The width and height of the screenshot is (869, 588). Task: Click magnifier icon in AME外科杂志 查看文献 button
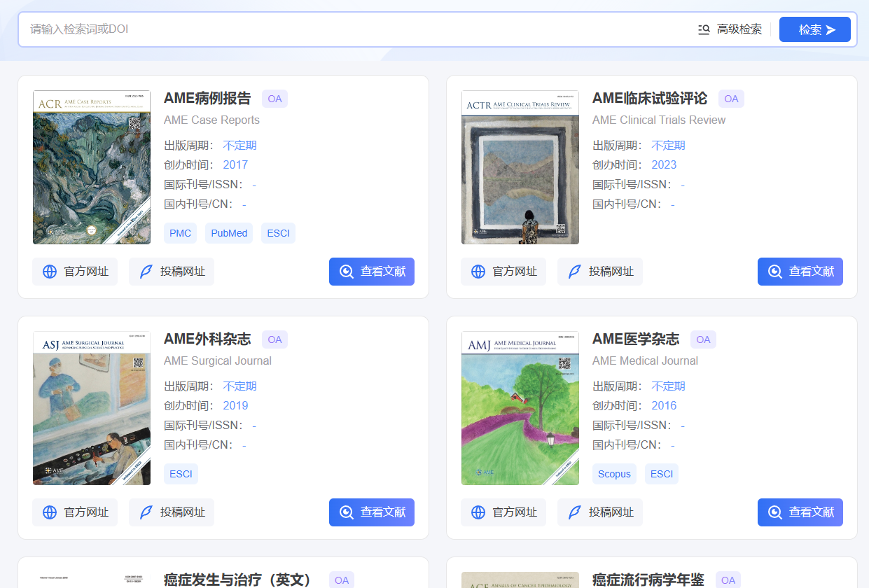(x=347, y=512)
